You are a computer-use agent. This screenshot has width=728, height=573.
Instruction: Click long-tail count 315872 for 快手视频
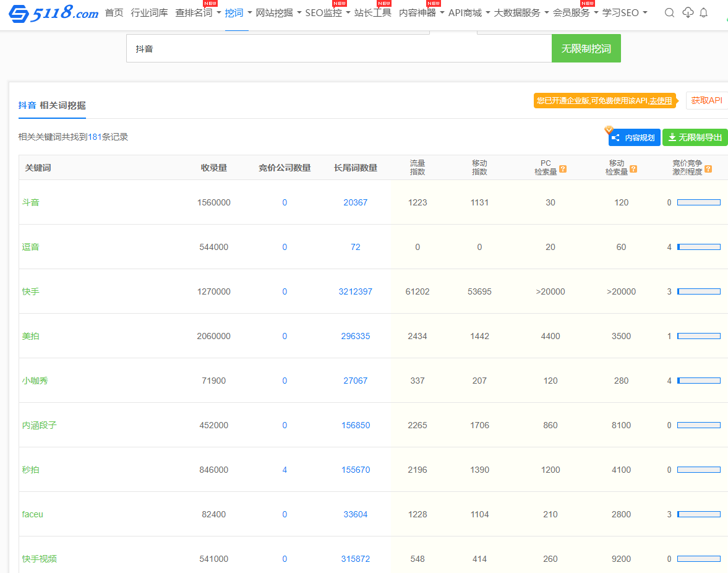[x=355, y=559]
